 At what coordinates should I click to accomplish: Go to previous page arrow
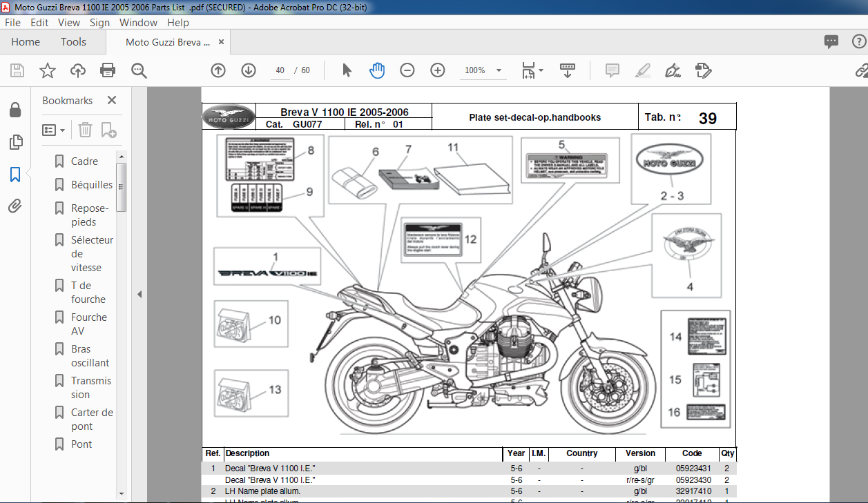218,70
